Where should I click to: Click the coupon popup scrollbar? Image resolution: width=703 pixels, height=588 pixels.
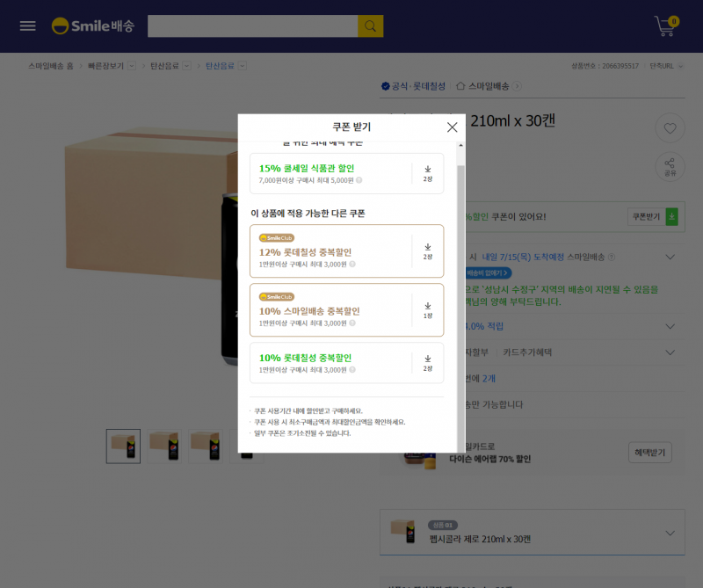pyautogui.click(x=460, y=296)
